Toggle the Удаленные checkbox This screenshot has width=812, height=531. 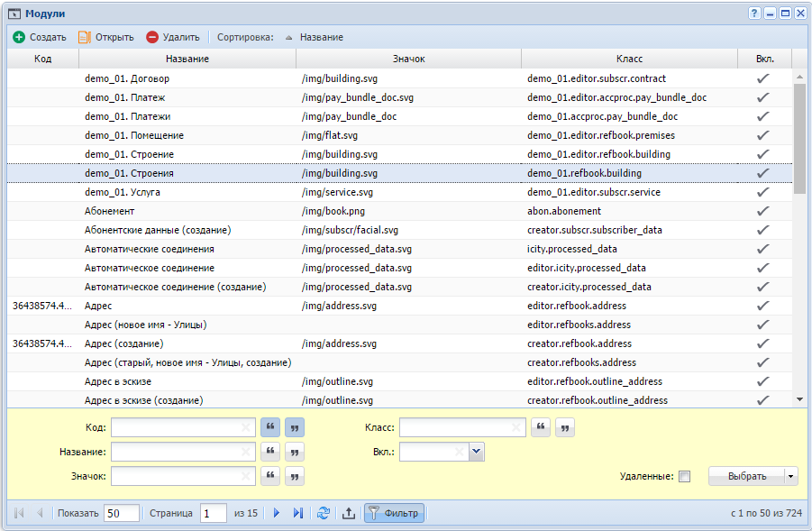pos(685,476)
